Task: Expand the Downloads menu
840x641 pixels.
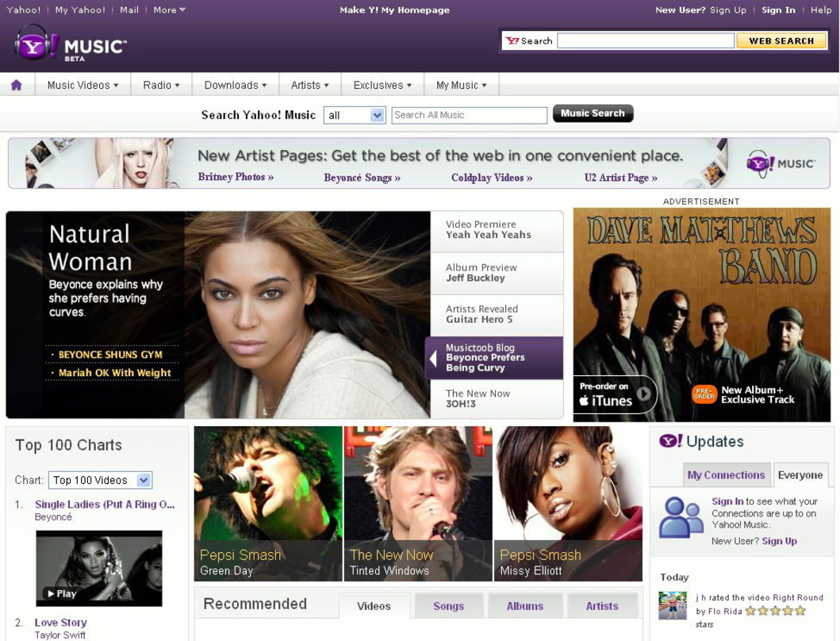Action: (235, 85)
